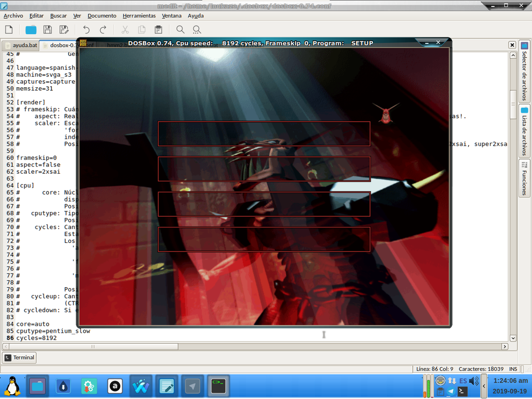The image size is (532, 399).
Task: Select the fourth setup option box in DOSBox
Action: 264,239
